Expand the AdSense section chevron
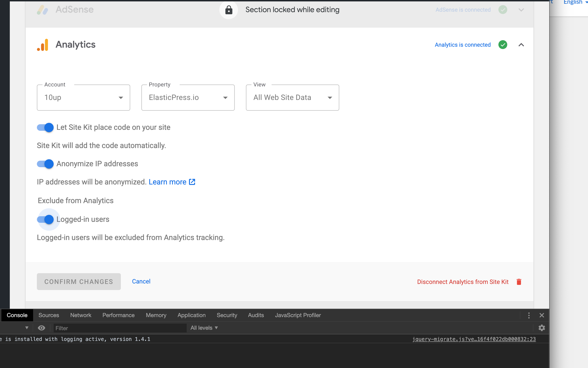The height and width of the screenshot is (368, 588). point(521,10)
